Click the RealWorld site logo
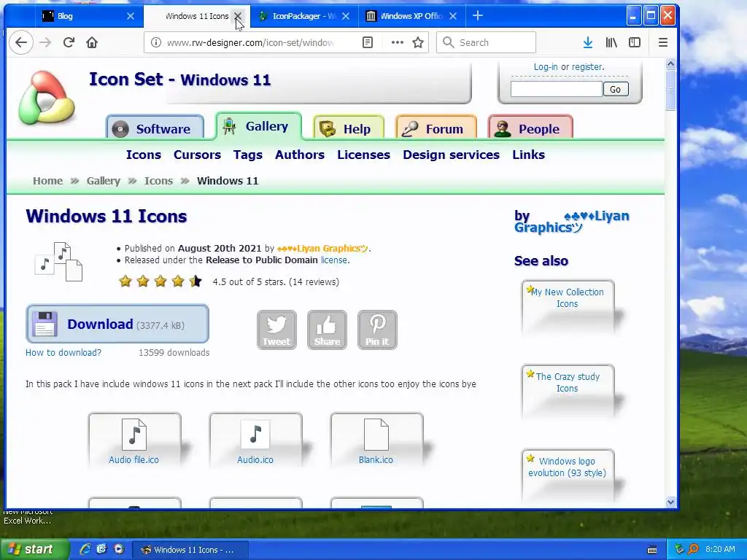Screen dimensions: 747x560 pyautogui.click(x=46, y=98)
